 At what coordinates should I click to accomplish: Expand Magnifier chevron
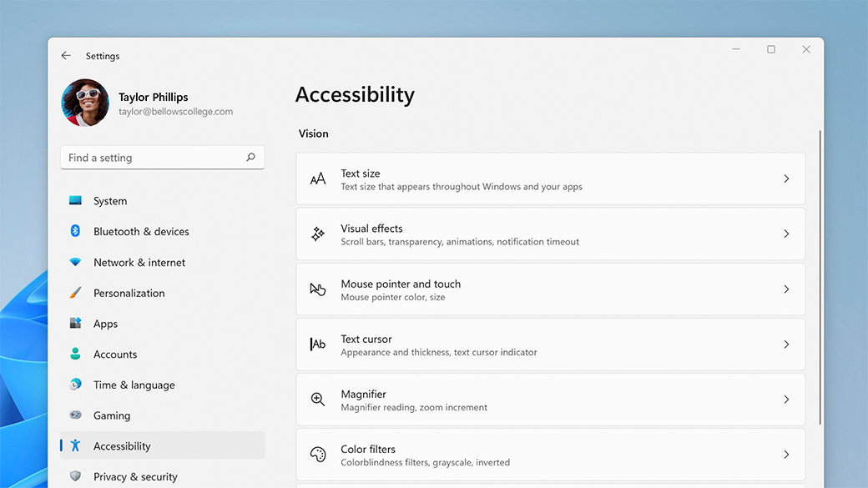tap(786, 399)
